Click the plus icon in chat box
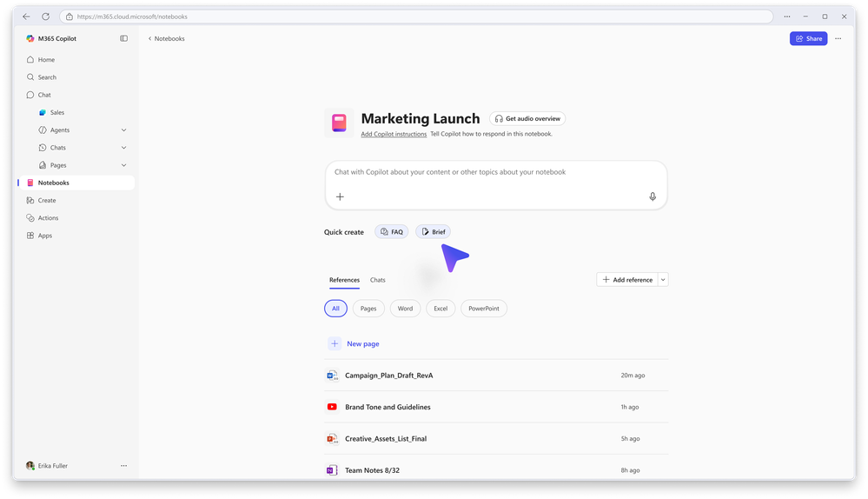Screen dimensions: 868x499 point(340,196)
